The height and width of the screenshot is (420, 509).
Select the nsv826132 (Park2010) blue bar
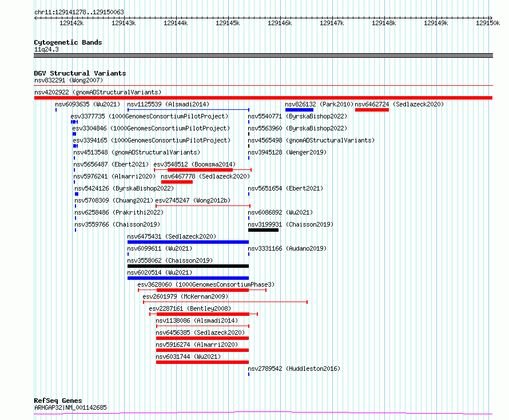pos(299,110)
